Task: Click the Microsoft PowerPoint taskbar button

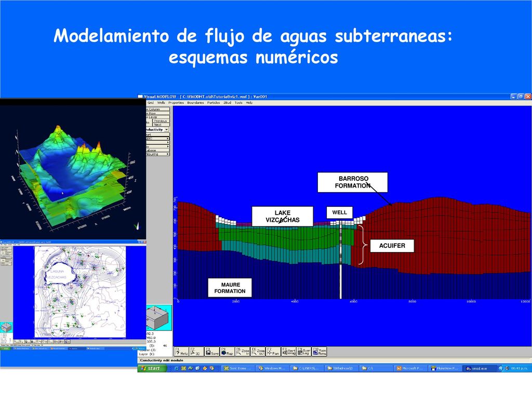Action: point(410,368)
